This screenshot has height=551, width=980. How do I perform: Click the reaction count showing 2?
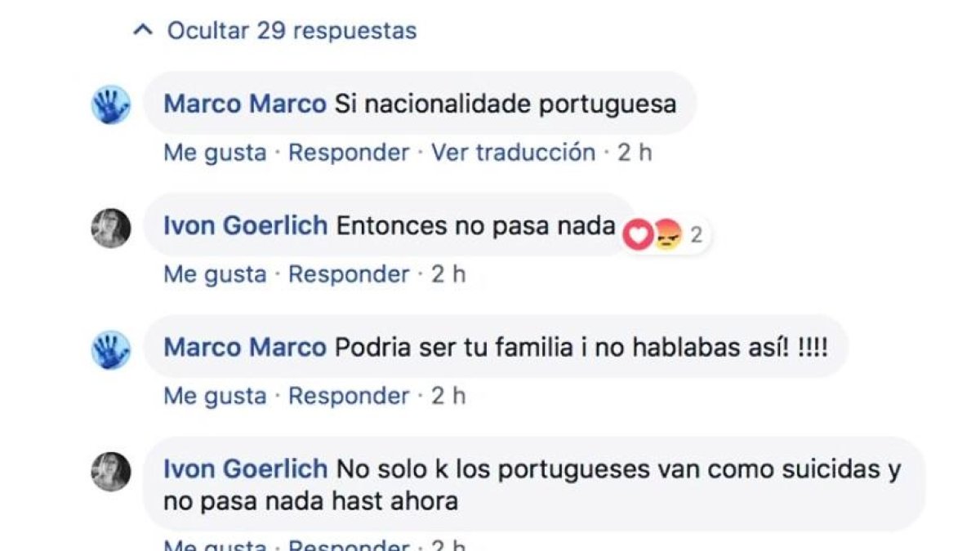click(696, 233)
